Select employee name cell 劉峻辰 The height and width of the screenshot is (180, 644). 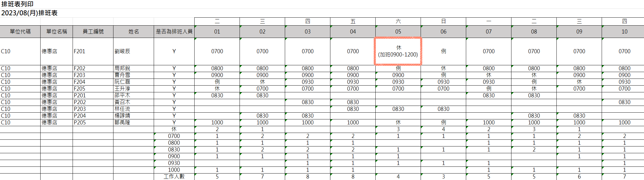tap(122, 51)
